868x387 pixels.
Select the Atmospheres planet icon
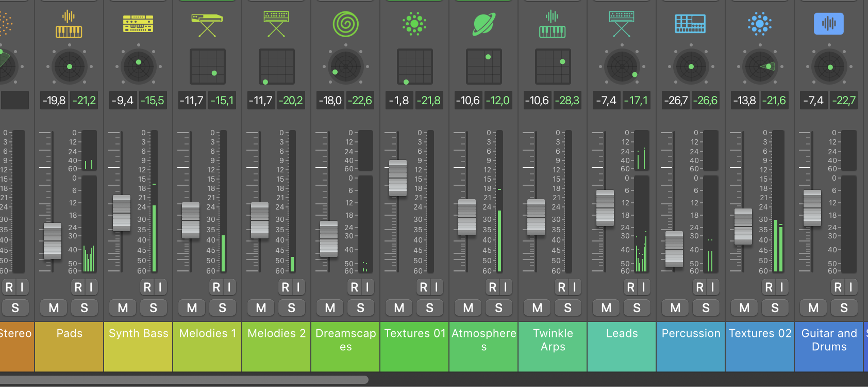click(483, 24)
